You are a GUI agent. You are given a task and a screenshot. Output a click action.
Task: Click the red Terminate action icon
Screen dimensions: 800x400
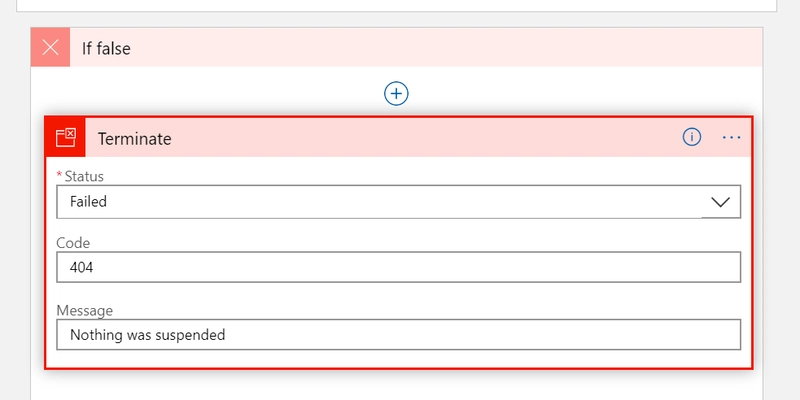65,138
